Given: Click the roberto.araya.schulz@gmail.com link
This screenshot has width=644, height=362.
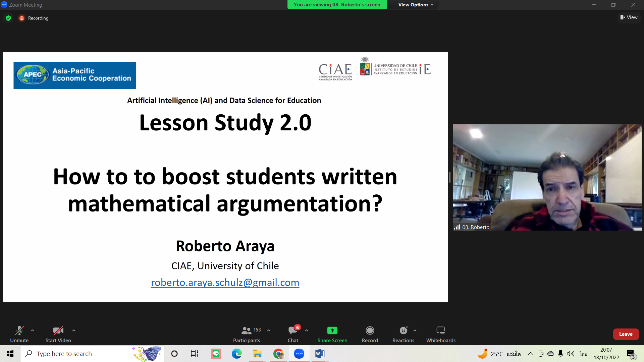Looking at the screenshot, I should (x=225, y=283).
